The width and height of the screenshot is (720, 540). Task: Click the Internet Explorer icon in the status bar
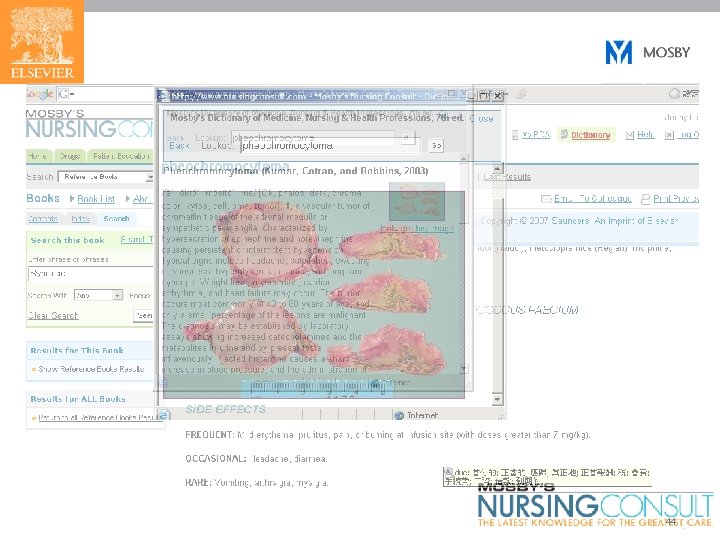[x=164, y=414]
